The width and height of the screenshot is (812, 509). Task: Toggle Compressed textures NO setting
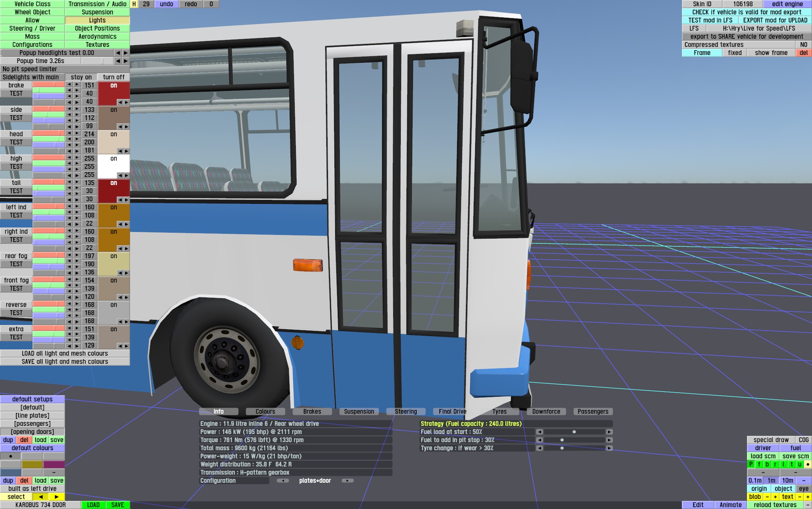[x=804, y=45]
